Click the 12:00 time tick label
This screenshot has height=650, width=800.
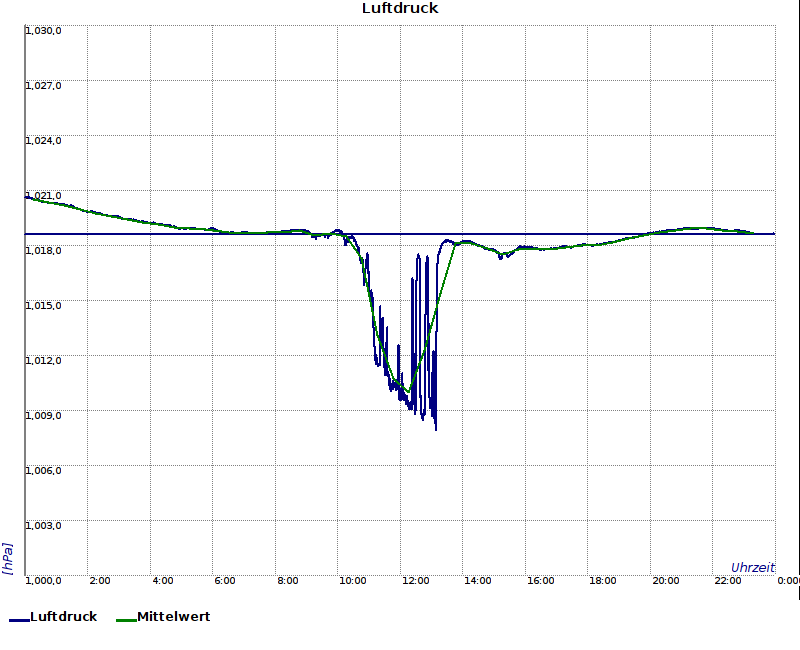(x=415, y=581)
